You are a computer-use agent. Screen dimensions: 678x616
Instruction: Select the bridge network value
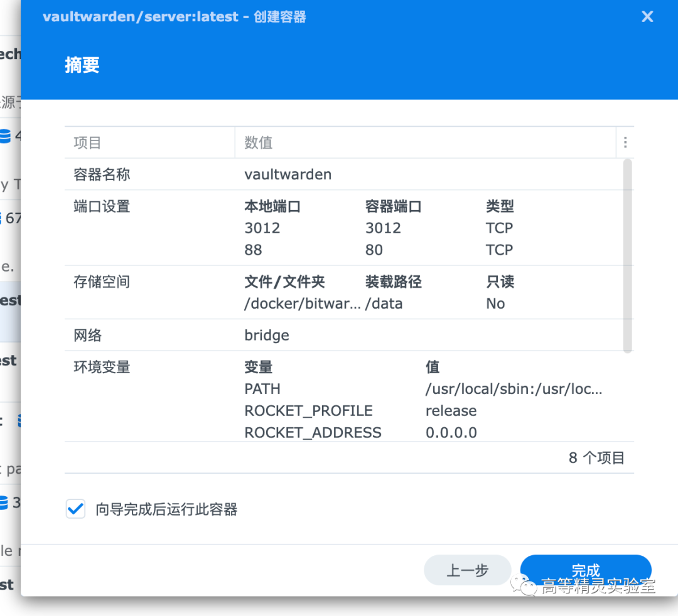tap(267, 335)
